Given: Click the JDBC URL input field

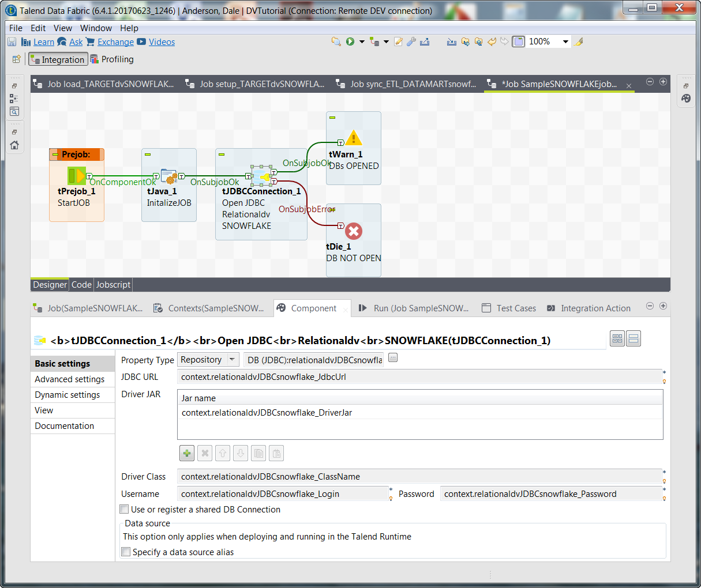Looking at the screenshot, I should (x=419, y=376).
